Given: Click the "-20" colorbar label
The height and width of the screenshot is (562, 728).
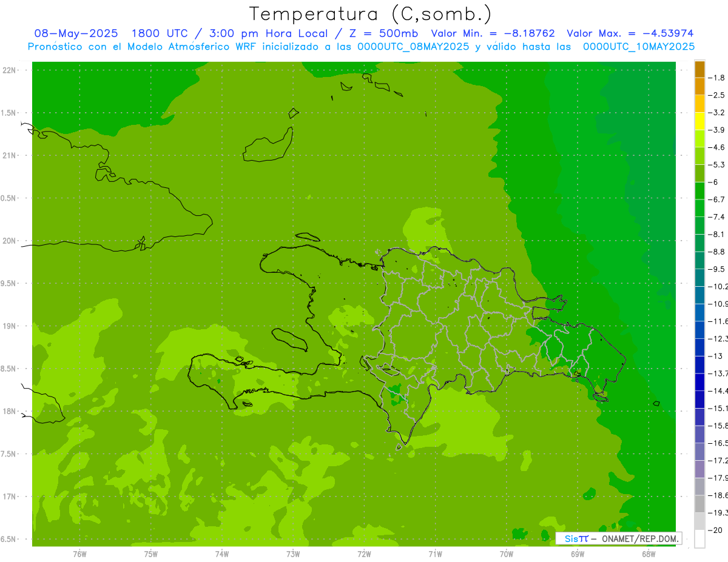Looking at the screenshot, I should pos(716,530).
